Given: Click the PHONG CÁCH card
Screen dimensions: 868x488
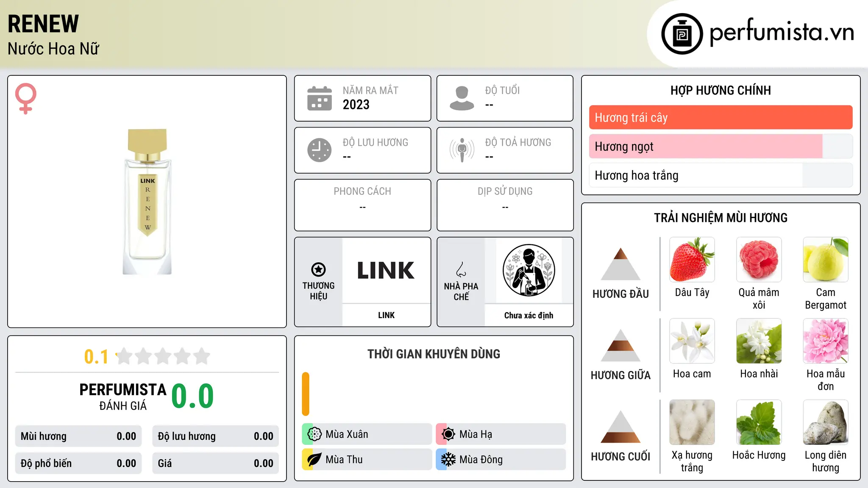Looking at the screenshot, I should pyautogui.click(x=362, y=205).
